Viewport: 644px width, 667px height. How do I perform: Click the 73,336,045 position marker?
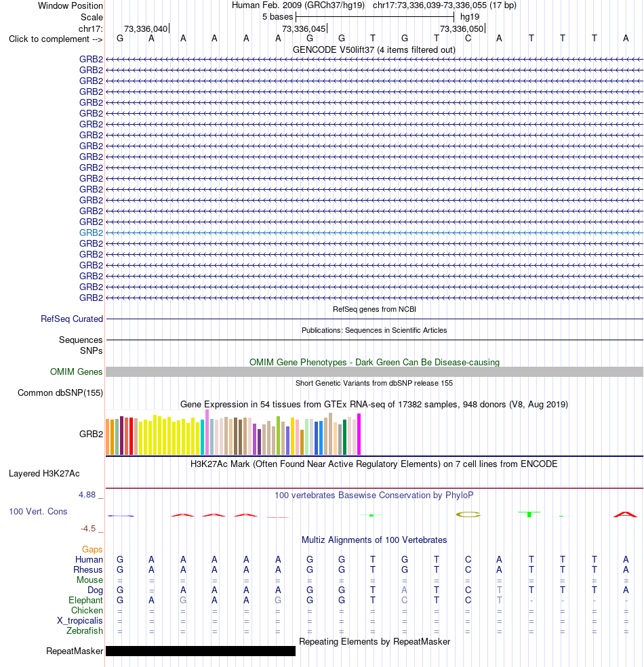tap(304, 29)
